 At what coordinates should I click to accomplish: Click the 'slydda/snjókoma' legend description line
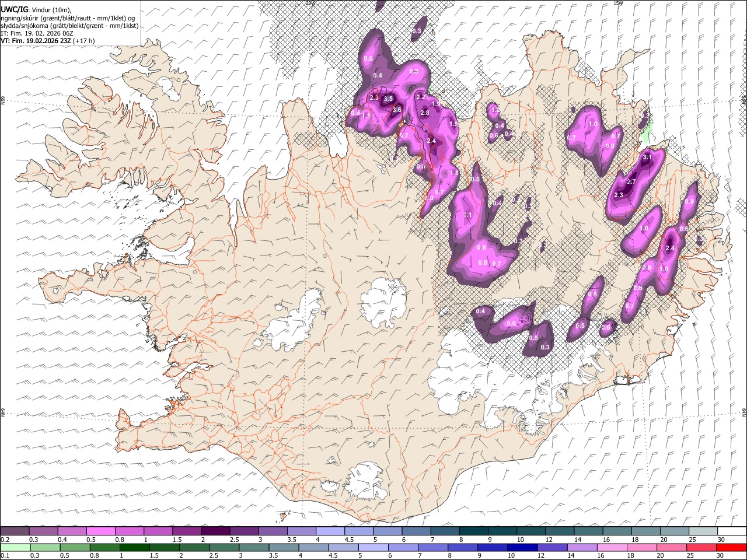click(x=69, y=26)
